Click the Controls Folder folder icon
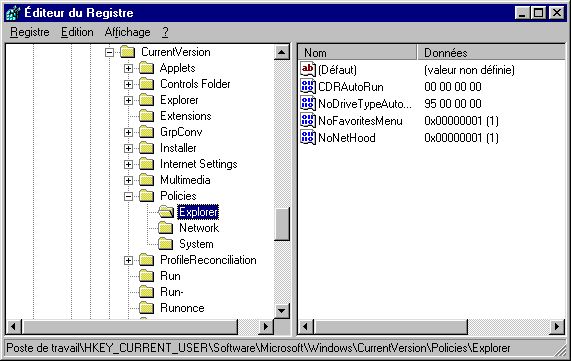The image size is (571, 361). 147,84
